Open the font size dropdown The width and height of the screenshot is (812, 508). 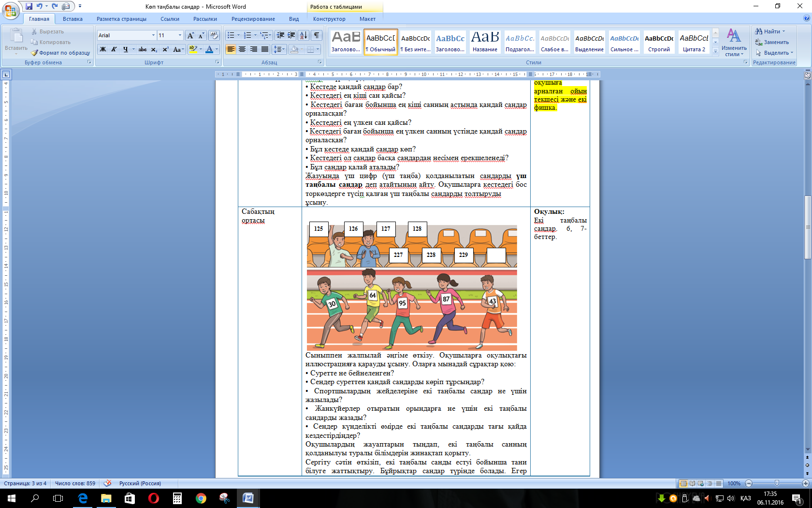click(x=180, y=35)
